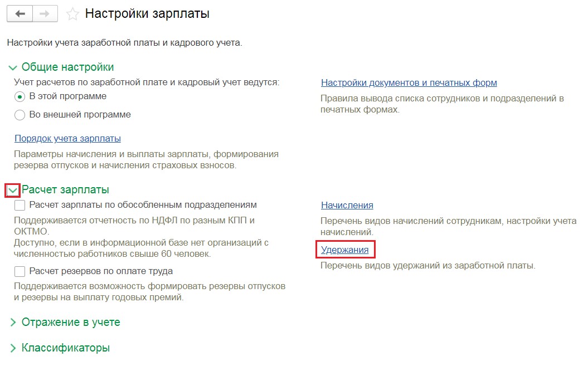
Task: Click the 'Расчет зарплаты' section header
Action: (65, 190)
